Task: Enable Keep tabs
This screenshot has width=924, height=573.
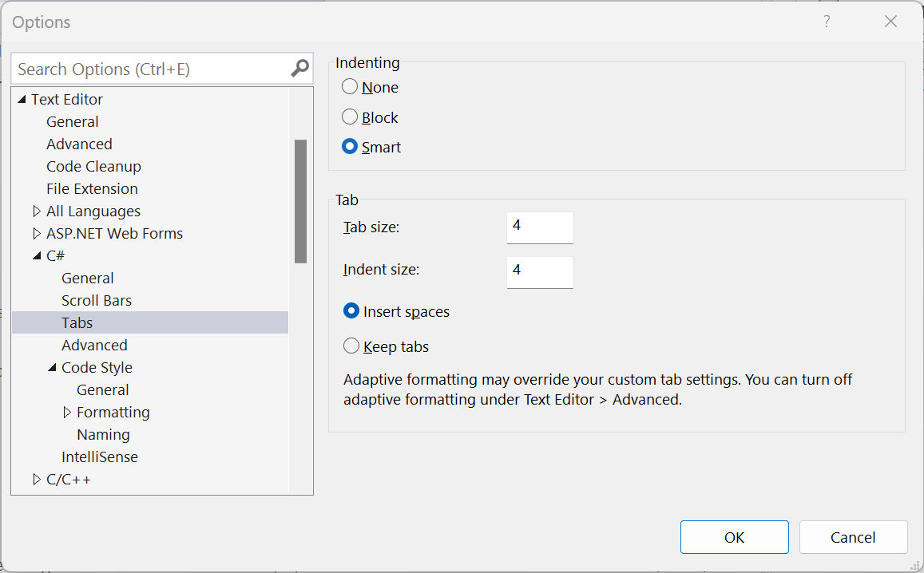Action: point(350,346)
